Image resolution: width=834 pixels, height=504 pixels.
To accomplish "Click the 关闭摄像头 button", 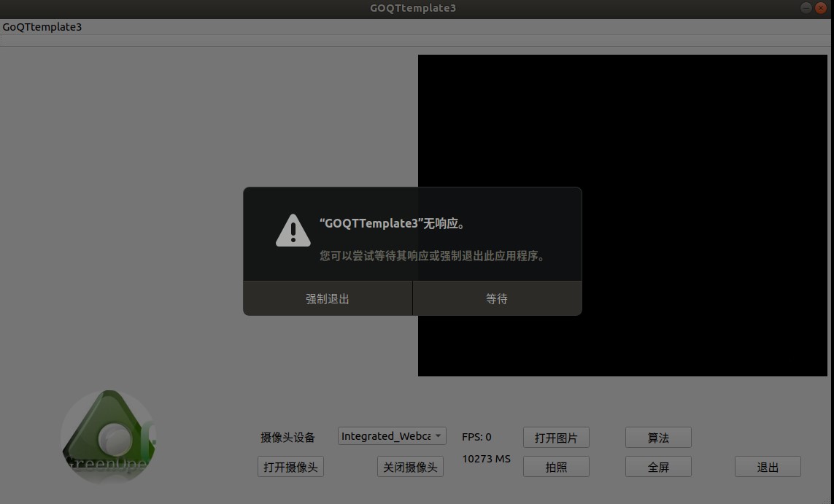I will (x=410, y=467).
